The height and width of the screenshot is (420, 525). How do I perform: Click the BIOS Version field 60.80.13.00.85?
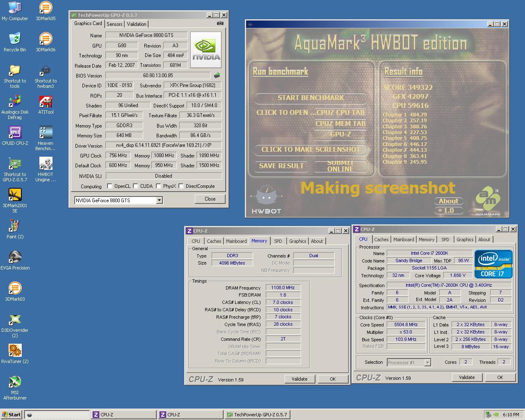pyautogui.click(x=158, y=75)
